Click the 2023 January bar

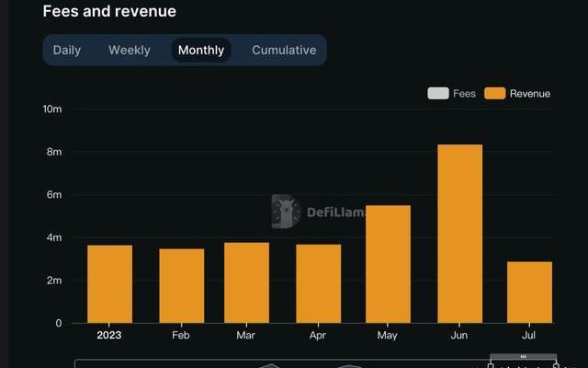[109, 283]
